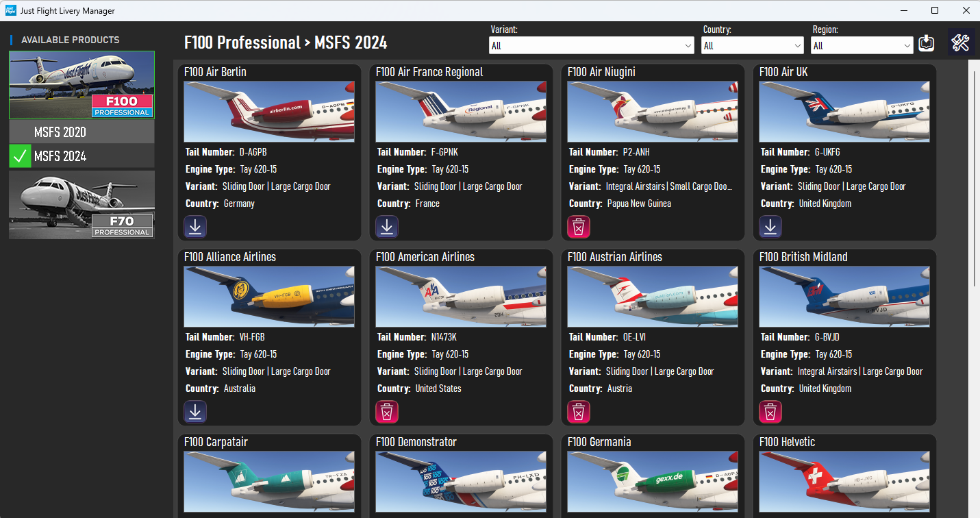
Task: Click the F100 Air Niugini preview image
Action: [x=653, y=112]
